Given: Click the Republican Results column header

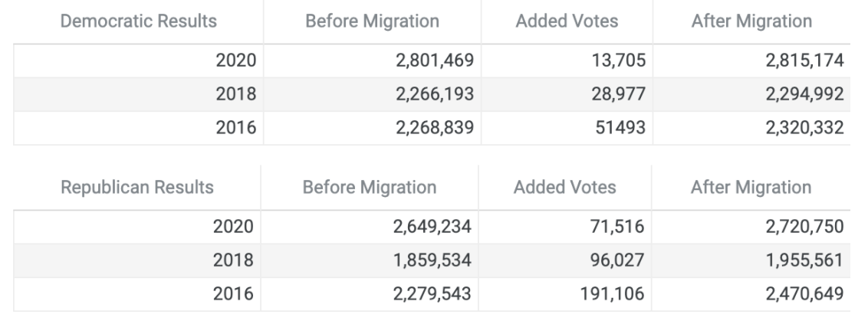Looking at the screenshot, I should click(x=136, y=187).
